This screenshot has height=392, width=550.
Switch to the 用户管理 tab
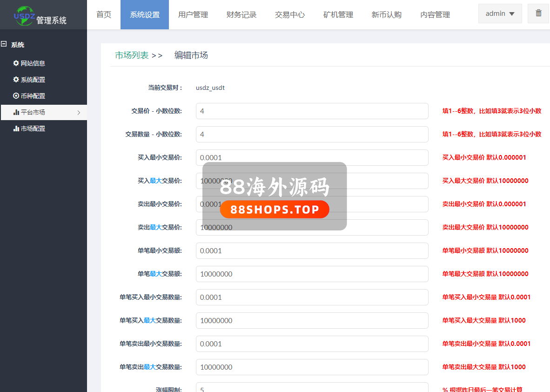point(193,15)
